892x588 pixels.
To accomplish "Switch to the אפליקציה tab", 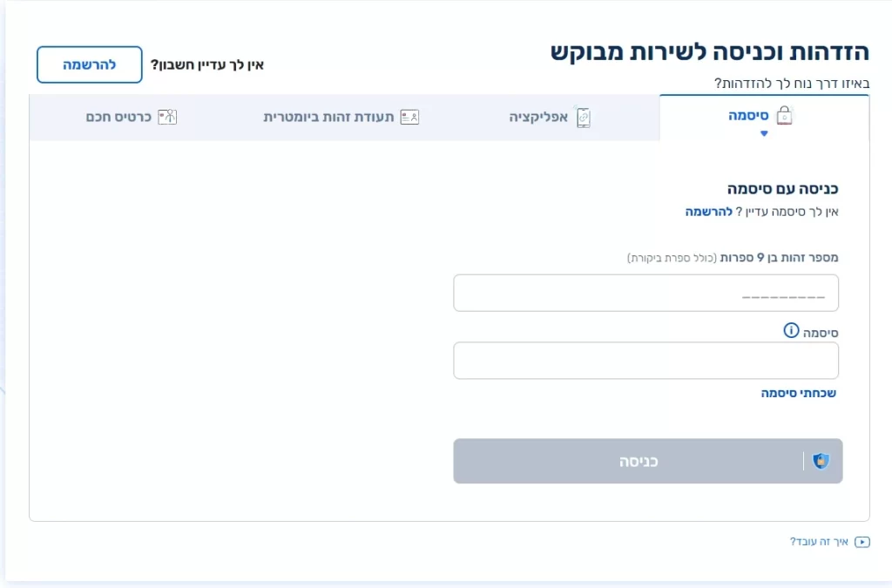I will click(540, 118).
